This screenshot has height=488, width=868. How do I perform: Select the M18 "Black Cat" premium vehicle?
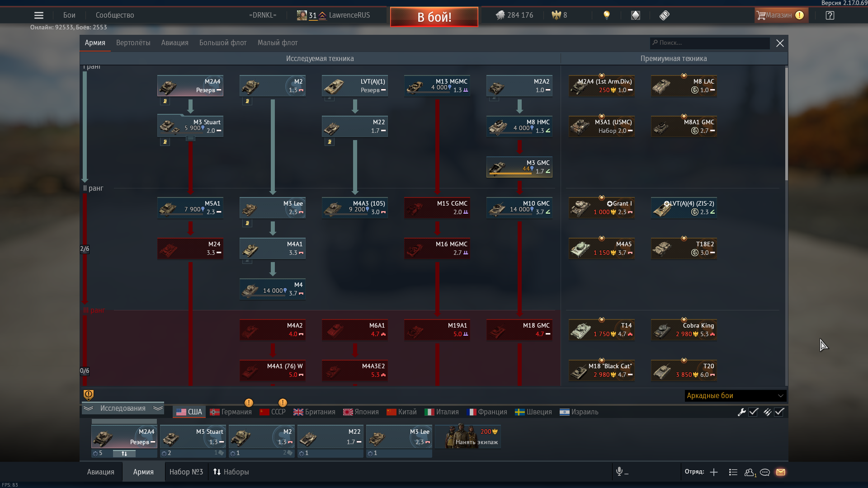(602, 371)
